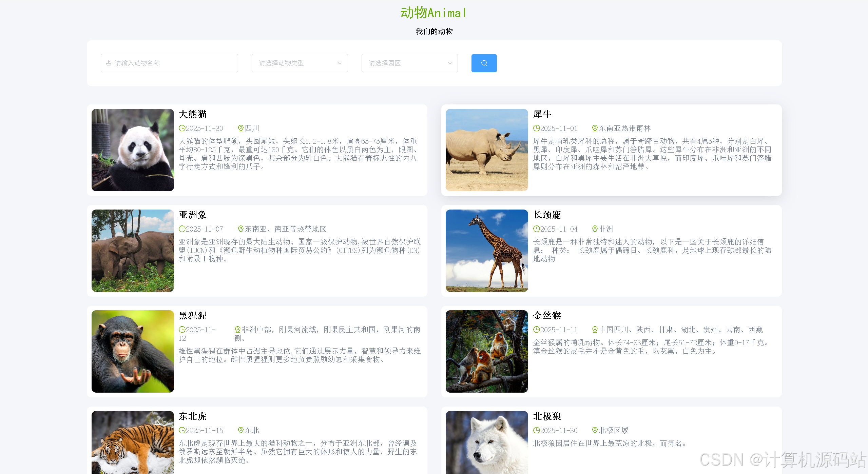Click the 亚洲象是亚洲现存的最大陆生动物 description
This screenshot has height=474, width=868.
[300, 250]
